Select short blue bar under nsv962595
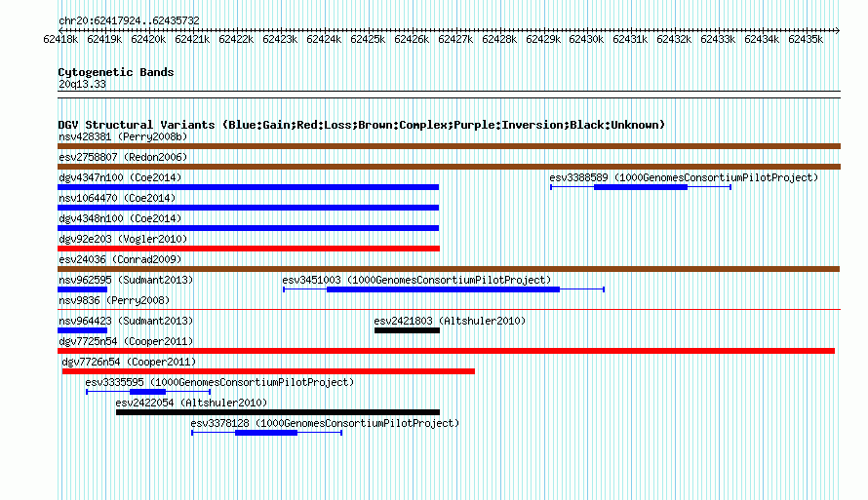This screenshot has width=868, height=500. tap(83, 289)
